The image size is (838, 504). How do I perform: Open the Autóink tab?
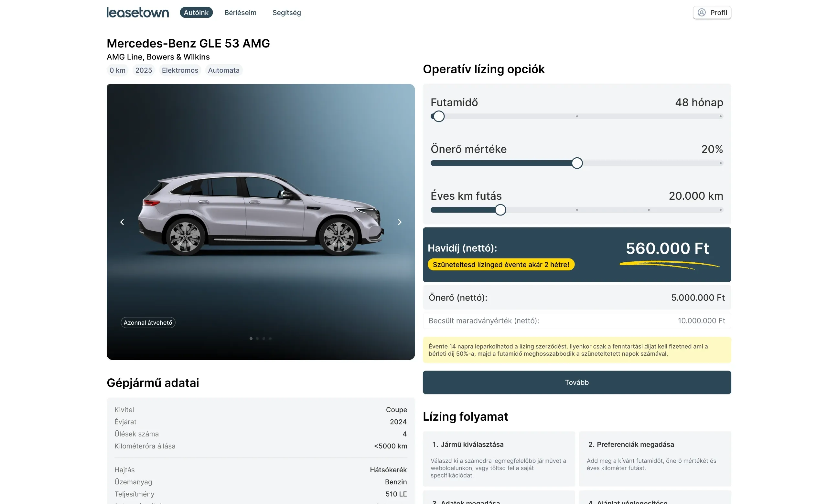coord(196,13)
